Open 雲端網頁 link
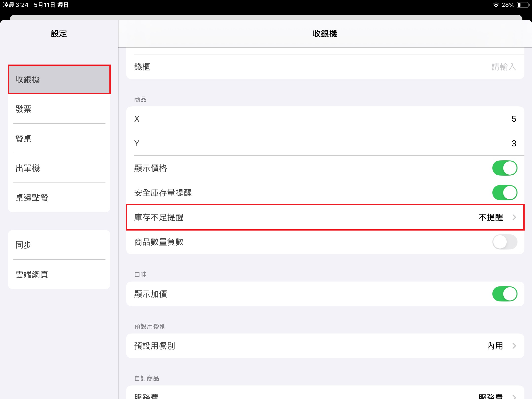The height and width of the screenshot is (400, 532). 59,274
